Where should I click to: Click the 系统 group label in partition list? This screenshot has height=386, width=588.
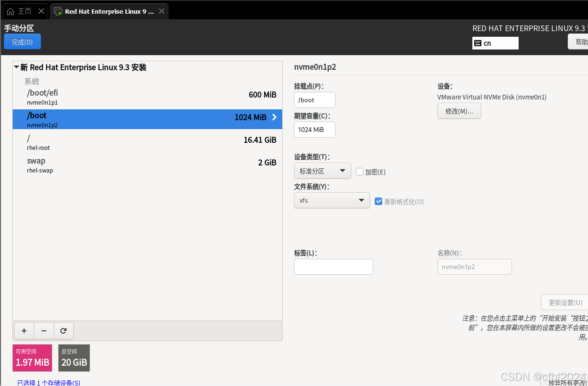(x=32, y=82)
